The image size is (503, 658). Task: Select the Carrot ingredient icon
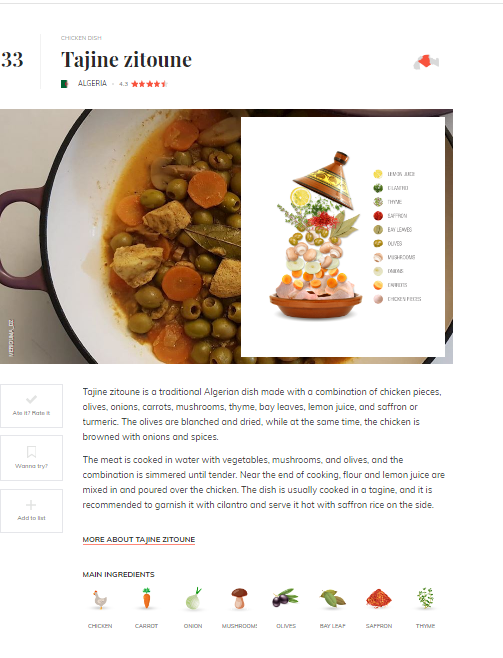(x=146, y=598)
